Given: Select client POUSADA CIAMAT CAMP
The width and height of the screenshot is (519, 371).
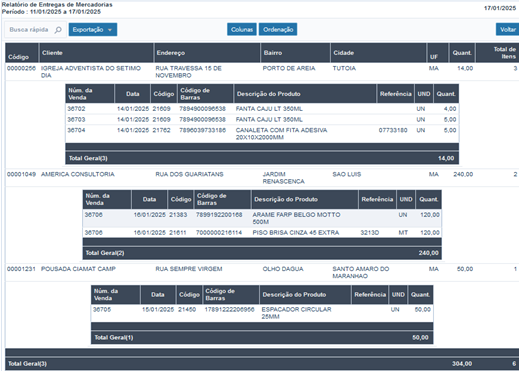Looking at the screenshot, I should pyautogui.click(x=78, y=269).
